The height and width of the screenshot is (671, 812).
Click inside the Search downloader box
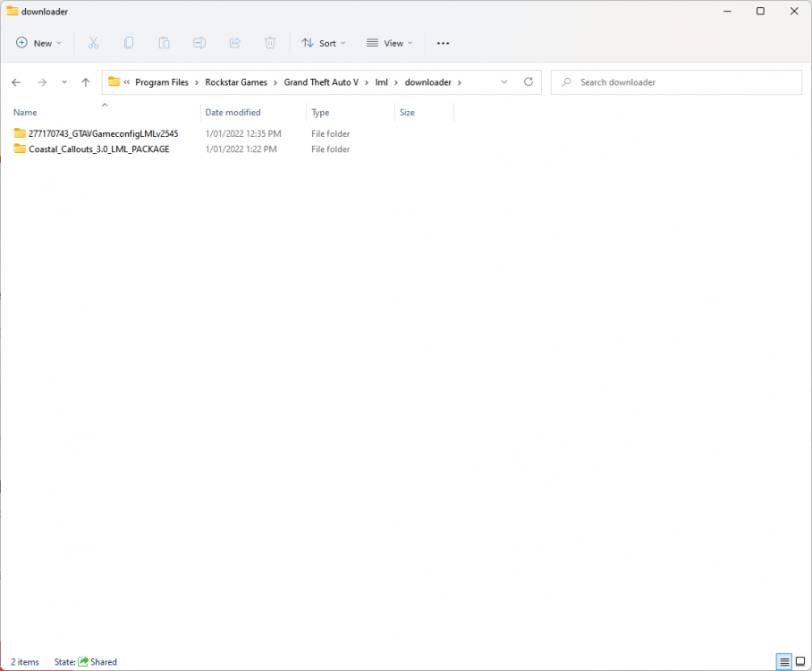click(676, 81)
